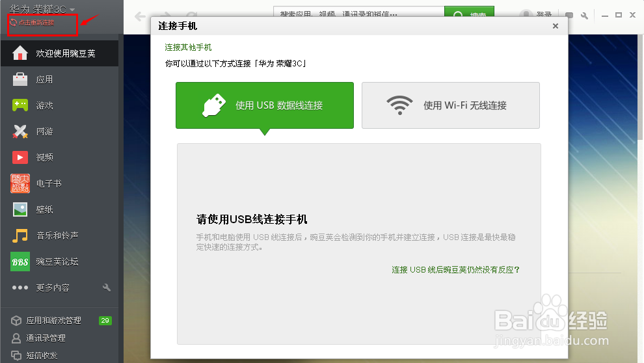Open 短信收发 messages
Viewport: 644px width, 363px height.
42,356
